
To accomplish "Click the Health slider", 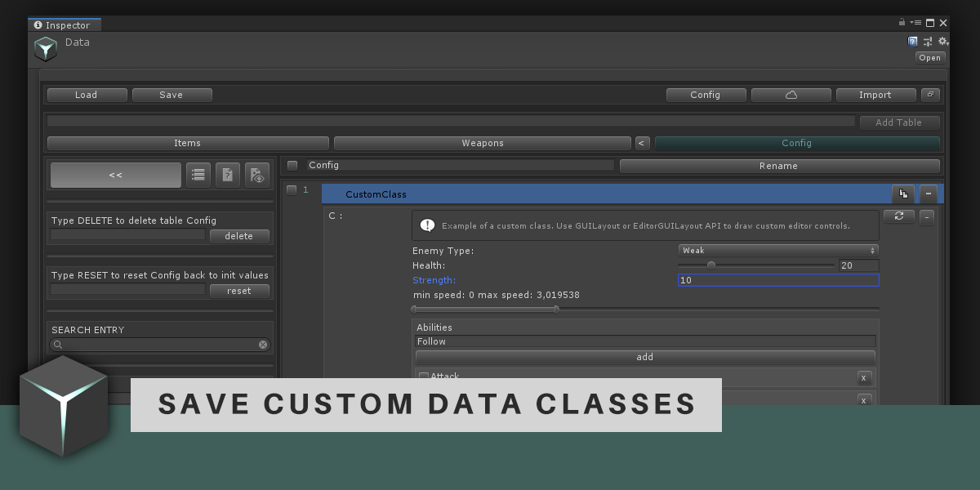I will 755,265.
